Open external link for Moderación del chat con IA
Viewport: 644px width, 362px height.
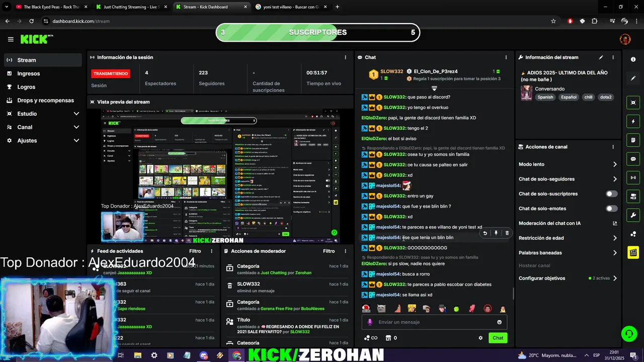614,223
